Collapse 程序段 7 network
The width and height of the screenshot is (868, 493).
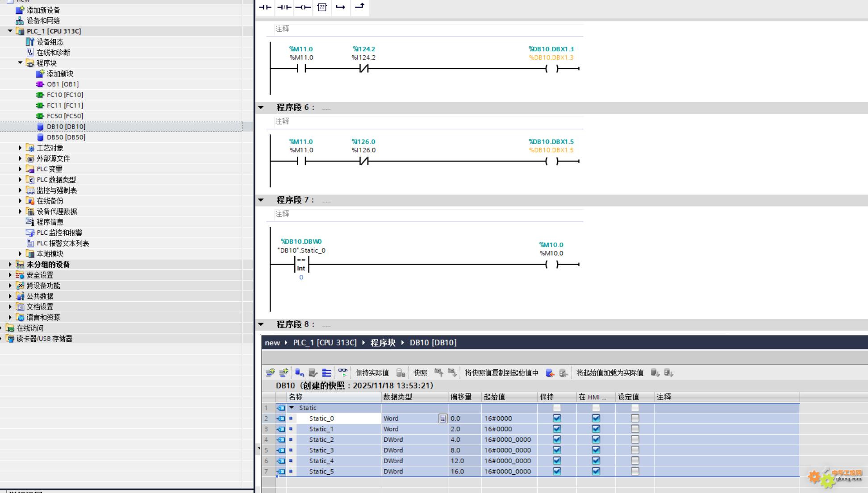point(261,200)
